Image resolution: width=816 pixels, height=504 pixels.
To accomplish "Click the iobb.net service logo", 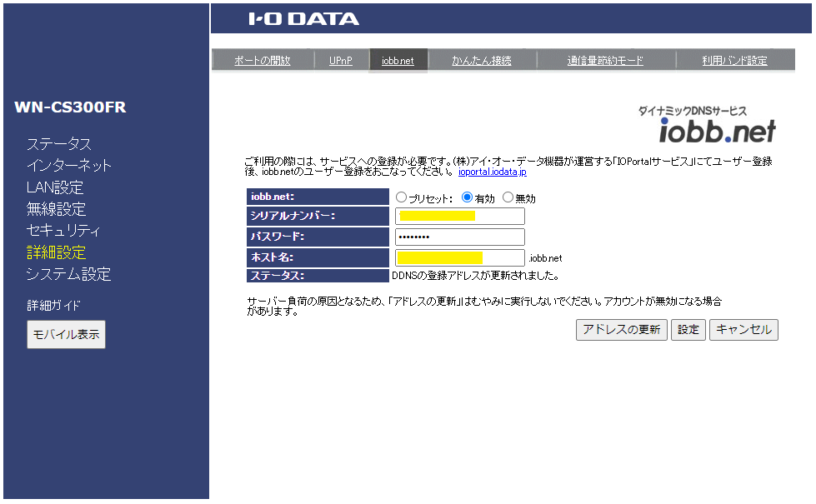I will [x=717, y=130].
